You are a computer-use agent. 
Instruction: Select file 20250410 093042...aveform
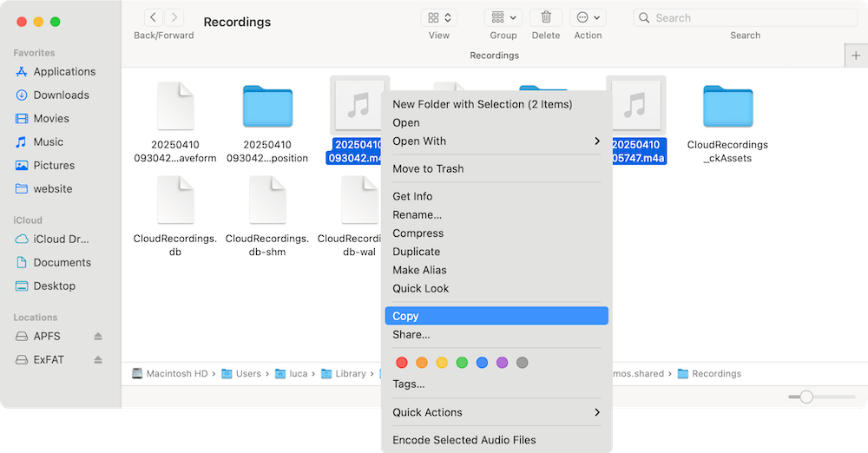click(x=175, y=121)
